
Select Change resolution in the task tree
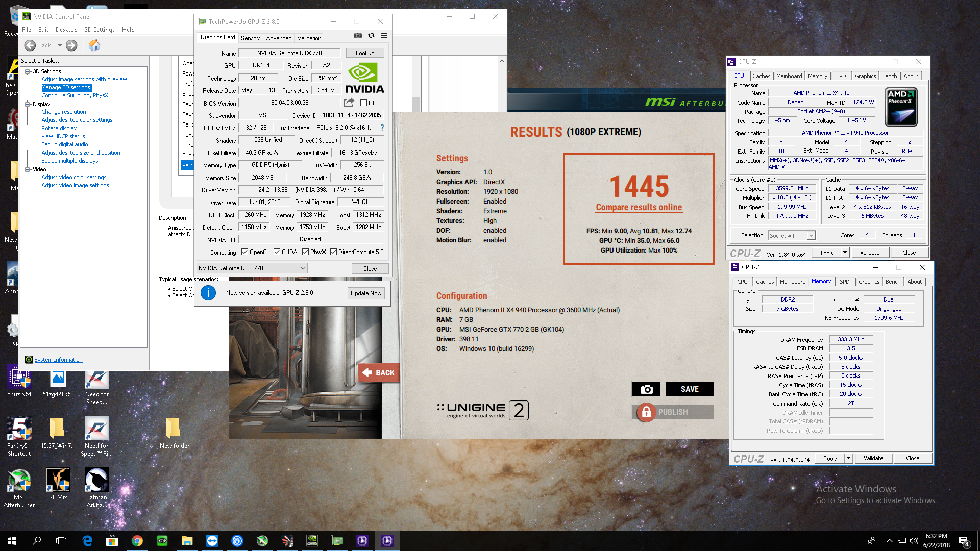pyautogui.click(x=63, y=112)
